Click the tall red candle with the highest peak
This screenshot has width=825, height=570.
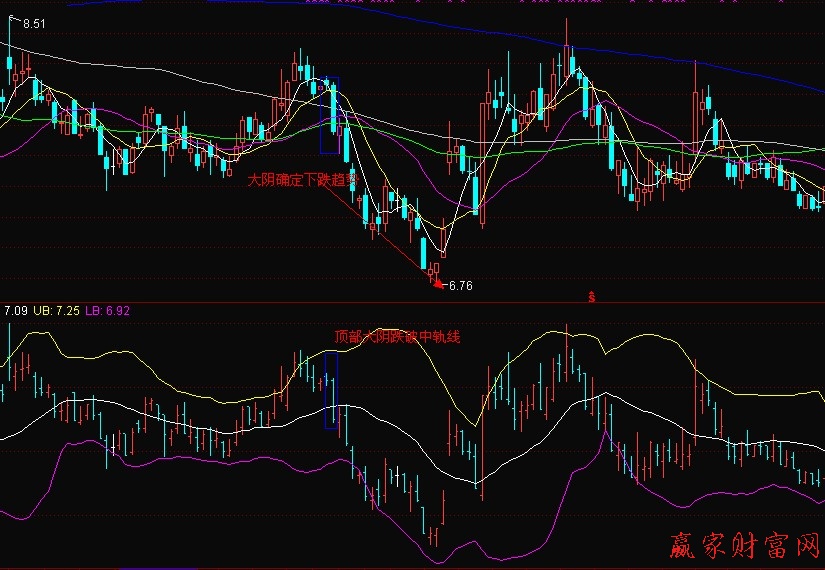tap(566, 55)
